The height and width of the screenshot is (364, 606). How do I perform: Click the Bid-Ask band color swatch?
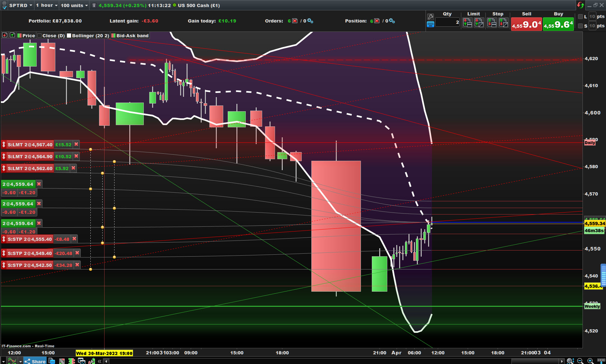pyautogui.click(x=113, y=36)
